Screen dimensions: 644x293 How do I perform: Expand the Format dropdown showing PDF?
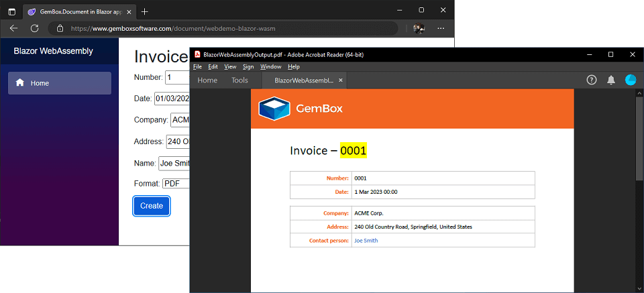(176, 183)
